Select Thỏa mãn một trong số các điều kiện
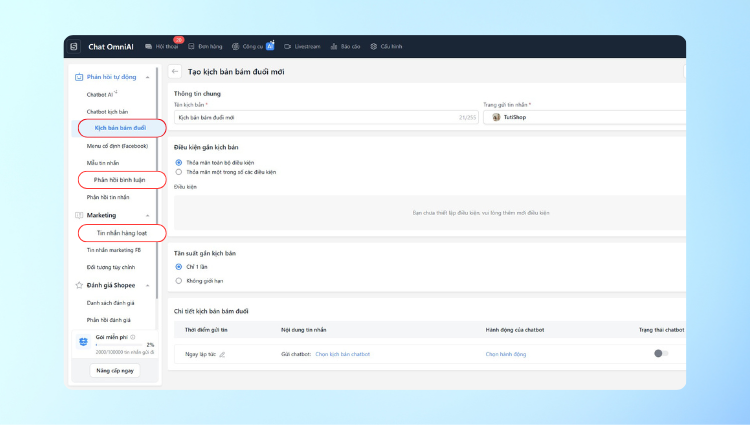This screenshot has width=750, height=425. 179,172
